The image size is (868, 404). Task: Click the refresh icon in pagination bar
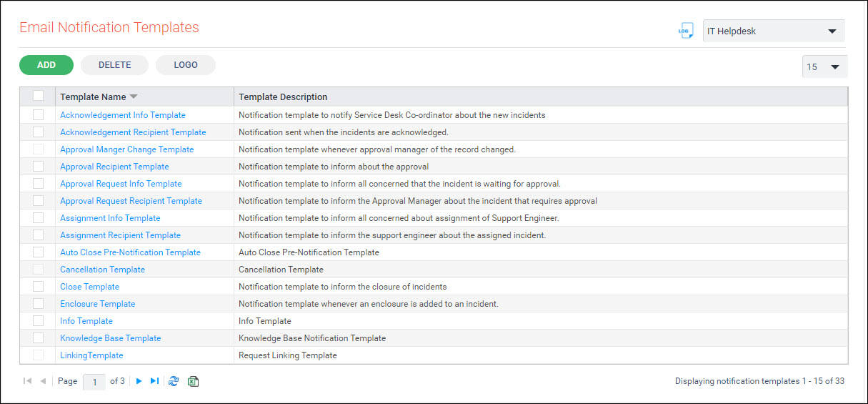click(x=174, y=381)
